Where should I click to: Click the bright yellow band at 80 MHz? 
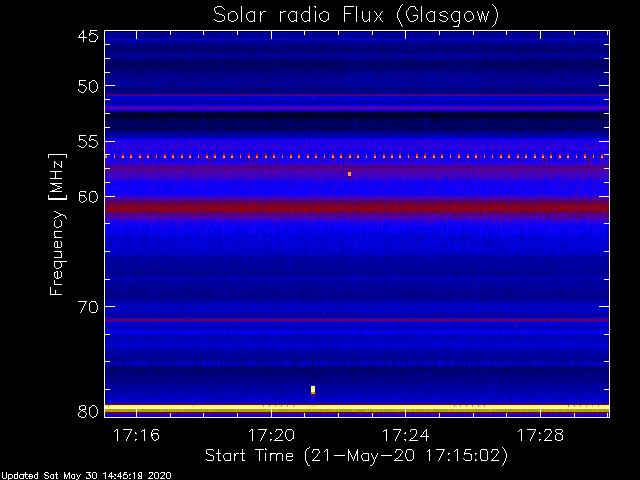357,409
